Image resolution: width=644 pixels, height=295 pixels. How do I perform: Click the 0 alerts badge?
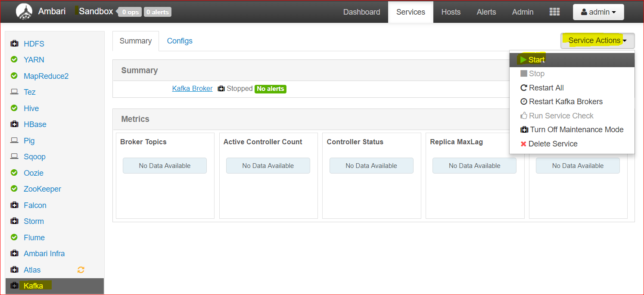(158, 12)
